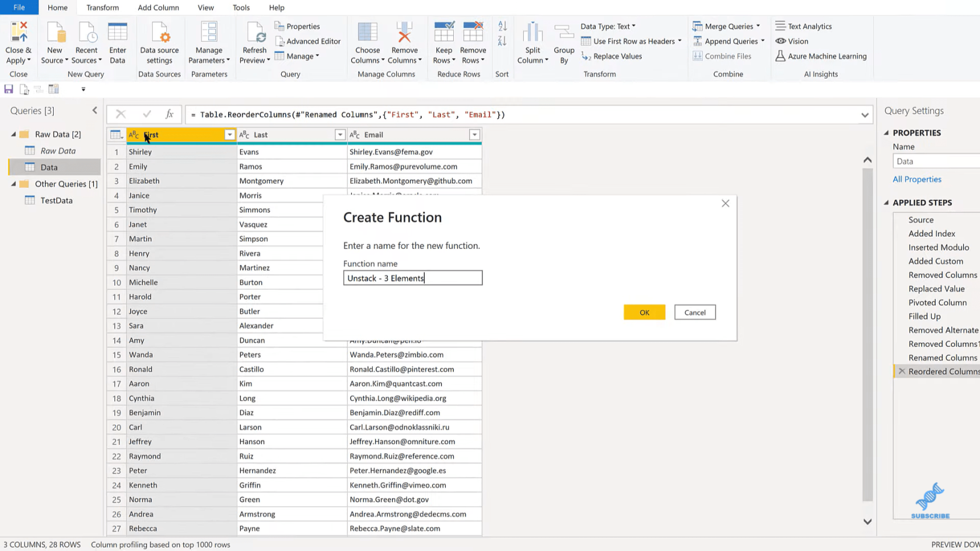
Task: Click the save icon in quick access toolbar
Action: tap(9, 89)
